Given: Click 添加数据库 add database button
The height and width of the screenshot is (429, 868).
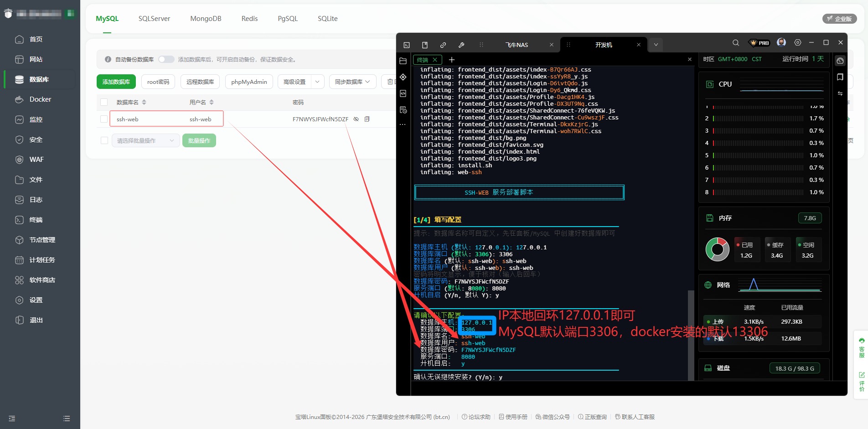Looking at the screenshot, I should tap(116, 82).
